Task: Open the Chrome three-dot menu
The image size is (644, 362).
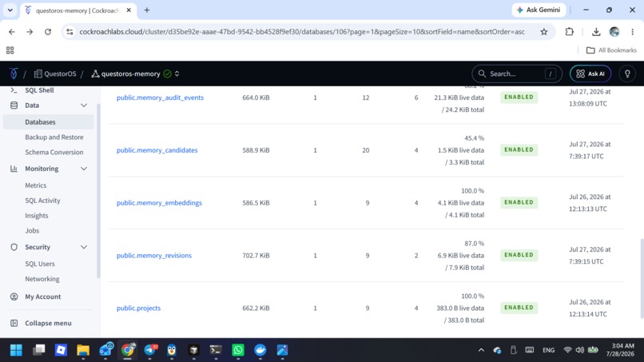Action: click(x=633, y=32)
